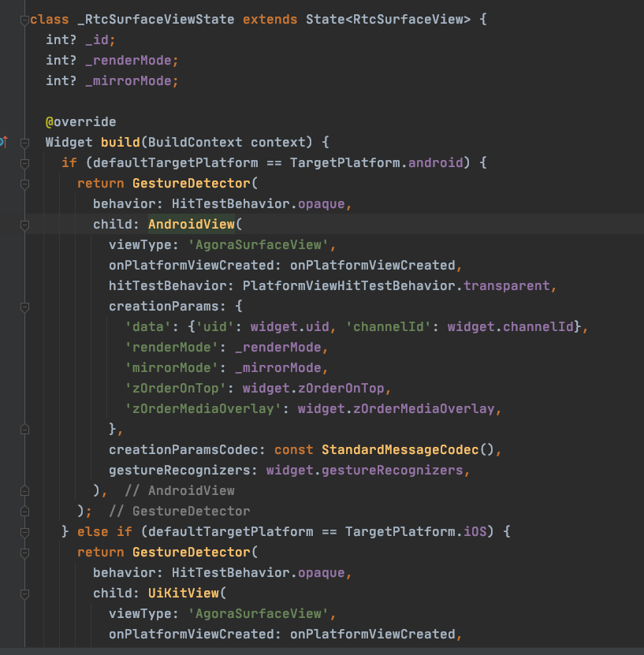644x655 pixels.
Task: Collapse the creationParams map literal
Action: coord(24,307)
